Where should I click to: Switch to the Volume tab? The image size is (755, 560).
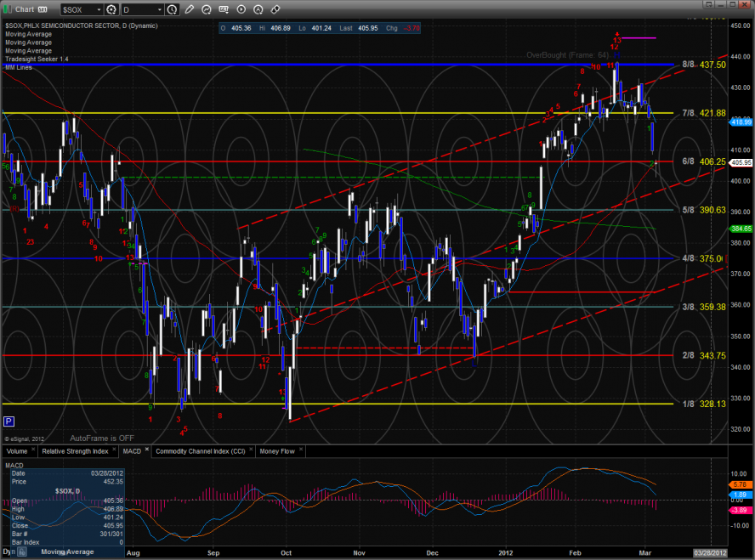click(x=16, y=450)
